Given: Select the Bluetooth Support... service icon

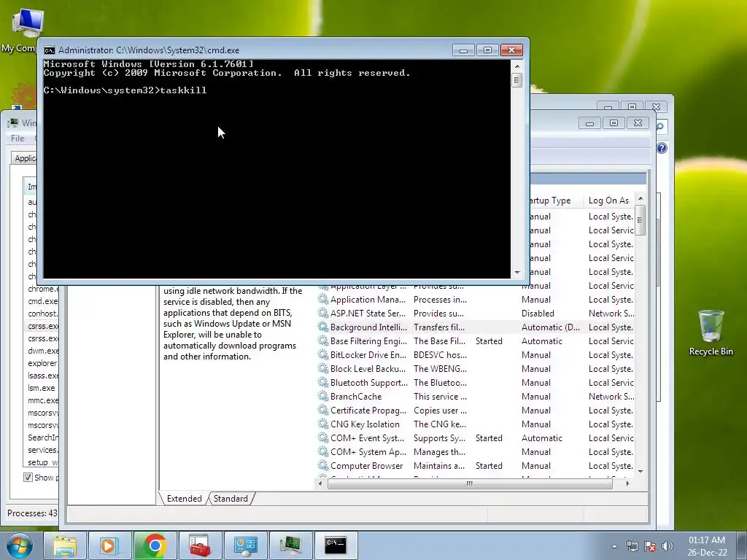Looking at the screenshot, I should (x=323, y=382).
